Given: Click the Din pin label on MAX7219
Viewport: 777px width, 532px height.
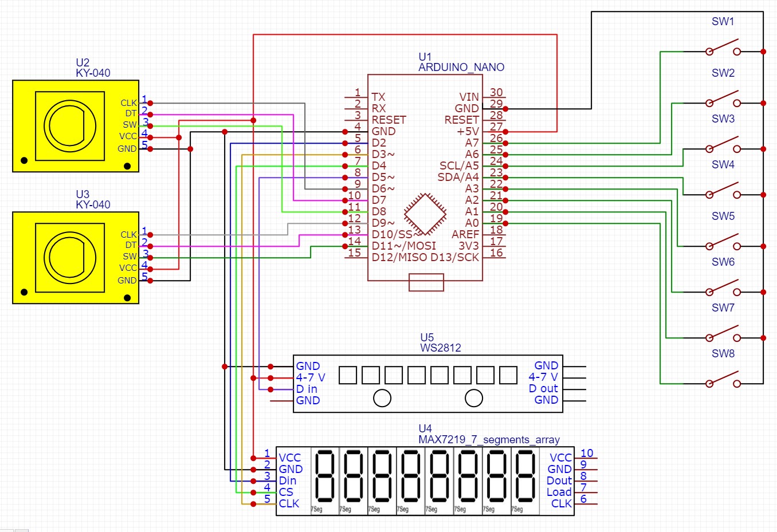Looking at the screenshot, I should [x=288, y=481].
